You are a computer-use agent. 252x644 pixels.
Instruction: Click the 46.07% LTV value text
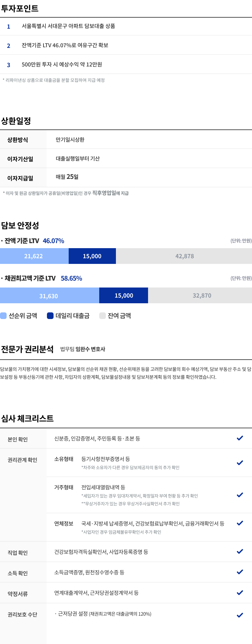click(54, 241)
